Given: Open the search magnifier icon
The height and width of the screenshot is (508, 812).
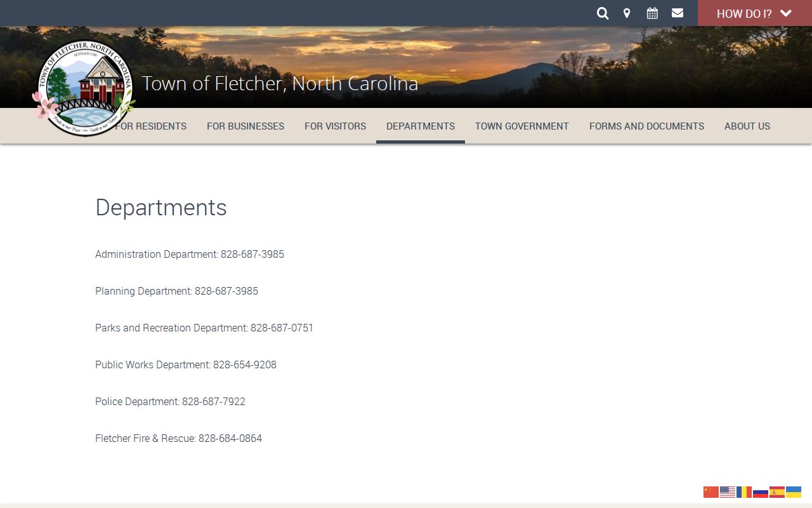Looking at the screenshot, I should (603, 13).
